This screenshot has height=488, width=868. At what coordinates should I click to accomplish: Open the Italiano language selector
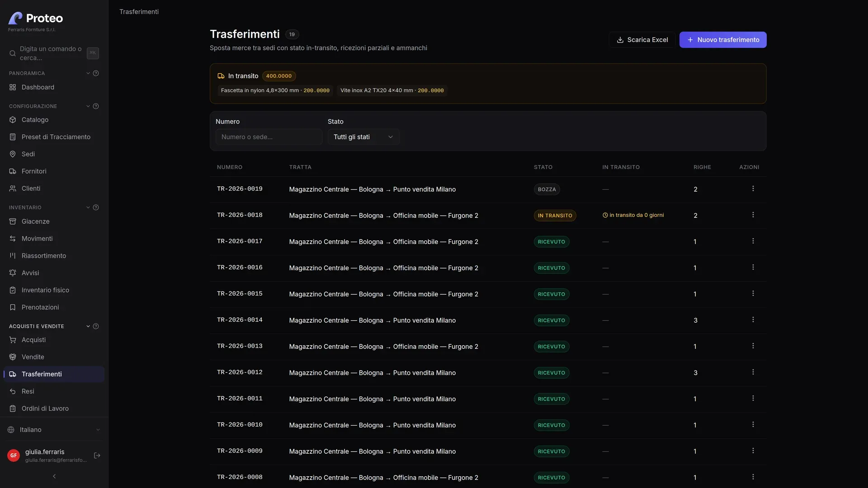(54, 430)
